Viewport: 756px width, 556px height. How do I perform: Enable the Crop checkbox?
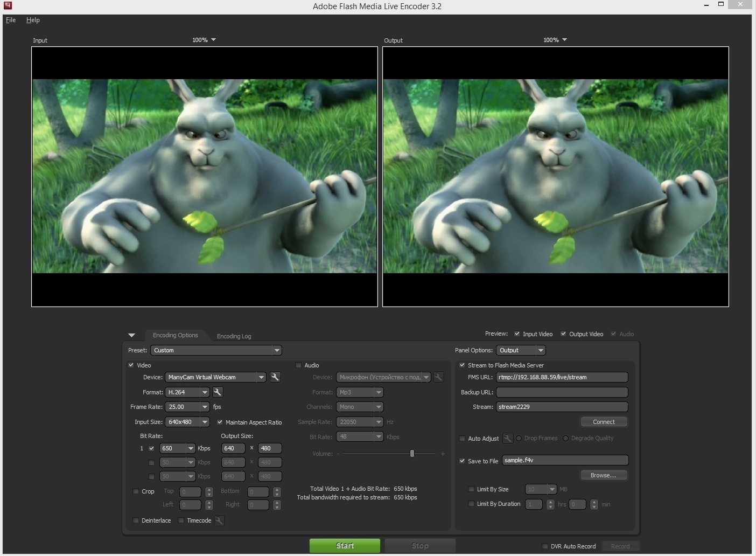click(x=136, y=491)
